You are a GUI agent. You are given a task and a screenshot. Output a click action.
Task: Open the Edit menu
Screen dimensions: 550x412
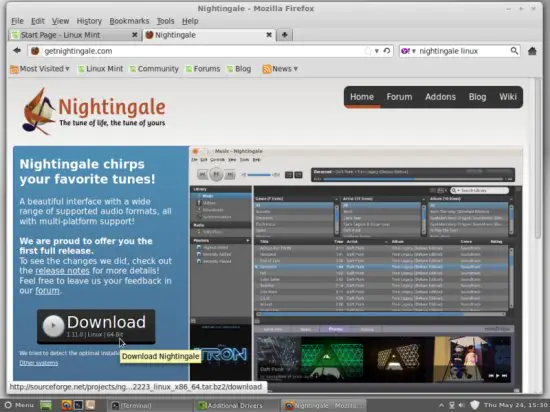point(38,21)
